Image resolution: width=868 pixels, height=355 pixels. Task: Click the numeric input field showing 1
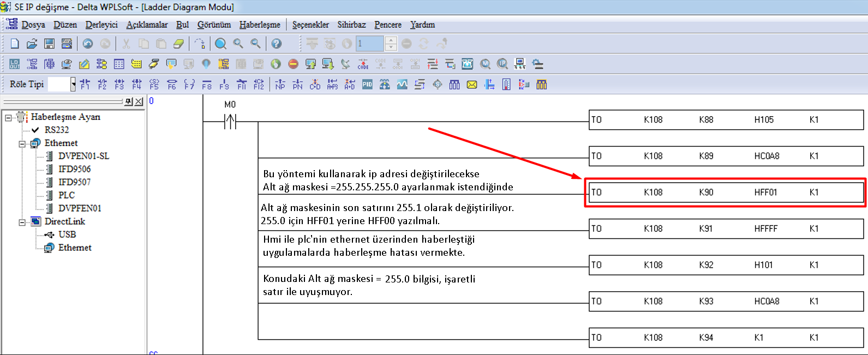coord(370,44)
